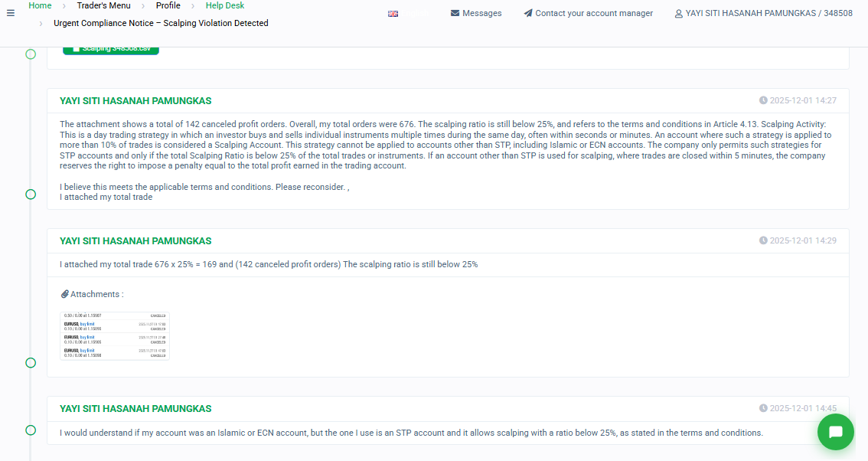Open the live chat bubble button
868x461 pixels.
(x=835, y=432)
